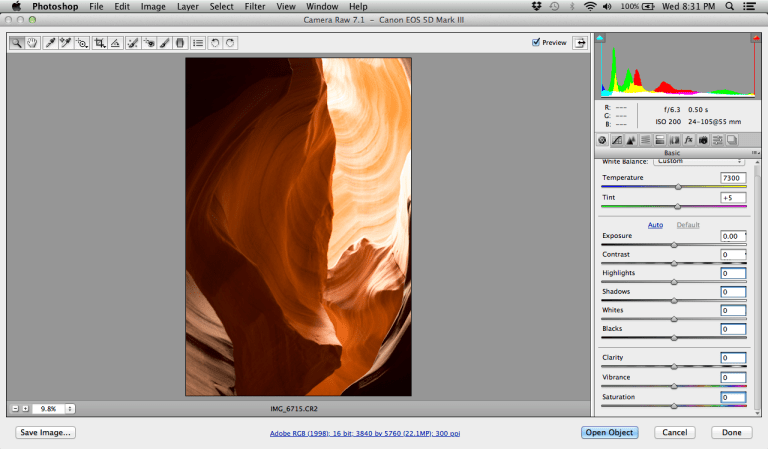The image size is (768, 449).
Task: Activate the Crop tool
Action: pos(99,43)
